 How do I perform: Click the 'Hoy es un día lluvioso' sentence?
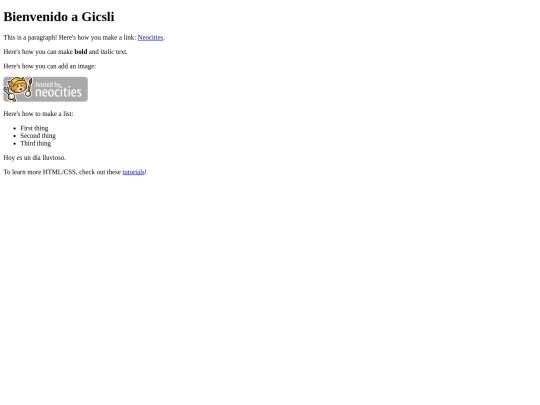tap(34, 158)
